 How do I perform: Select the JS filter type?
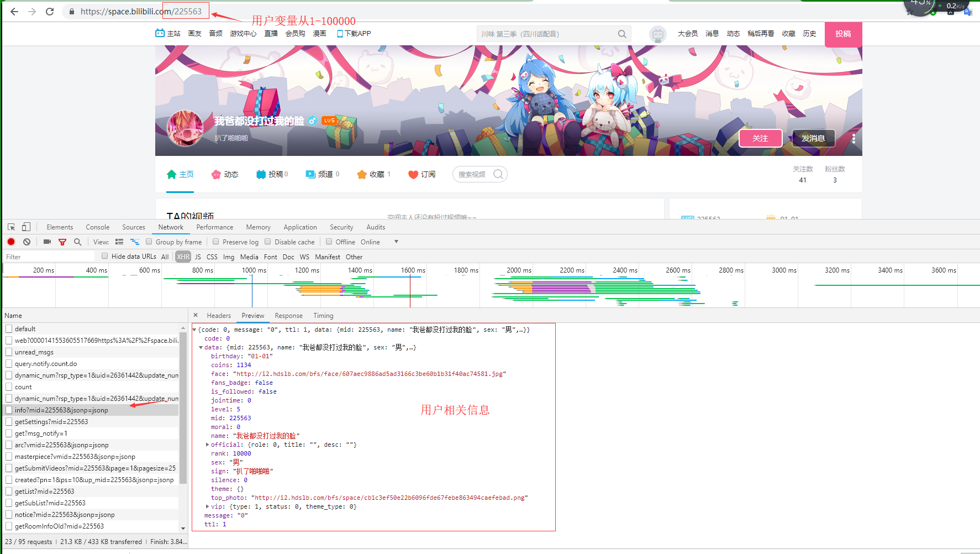coord(198,257)
